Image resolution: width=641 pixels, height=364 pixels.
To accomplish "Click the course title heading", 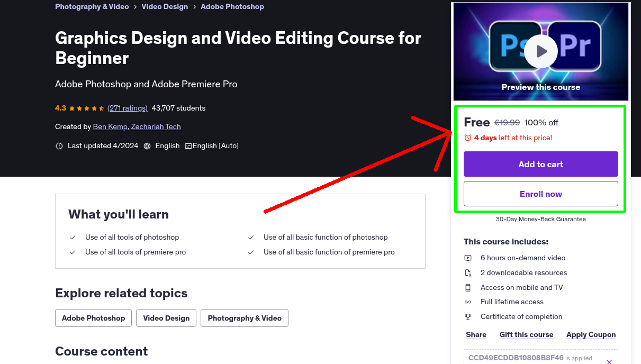I will point(238,48).
